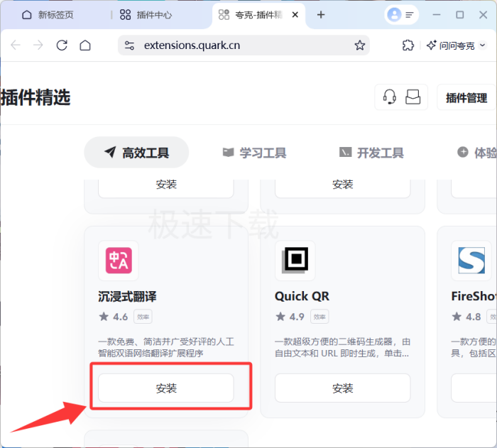Image resolution: width=497 pixels, height=448 pixels.
Task: Click the browser back arrow
Action: pos(16,45)
